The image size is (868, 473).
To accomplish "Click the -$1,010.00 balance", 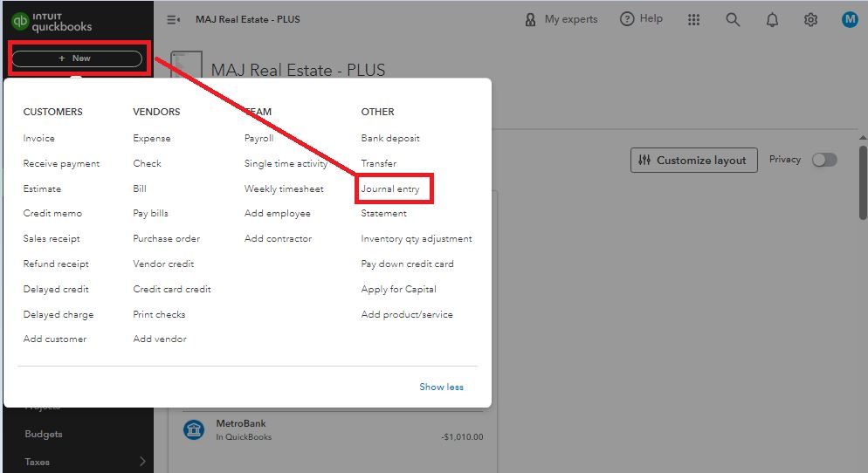I will (x=462, y=437).
